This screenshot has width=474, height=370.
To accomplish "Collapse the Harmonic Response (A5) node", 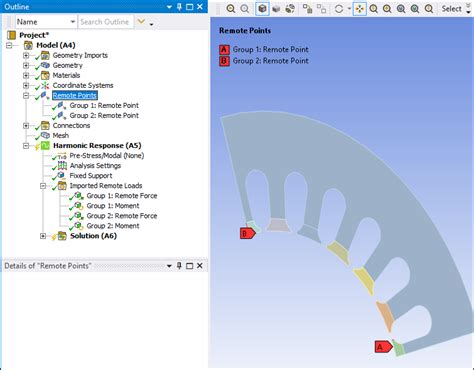I will (x=26, y=146).
